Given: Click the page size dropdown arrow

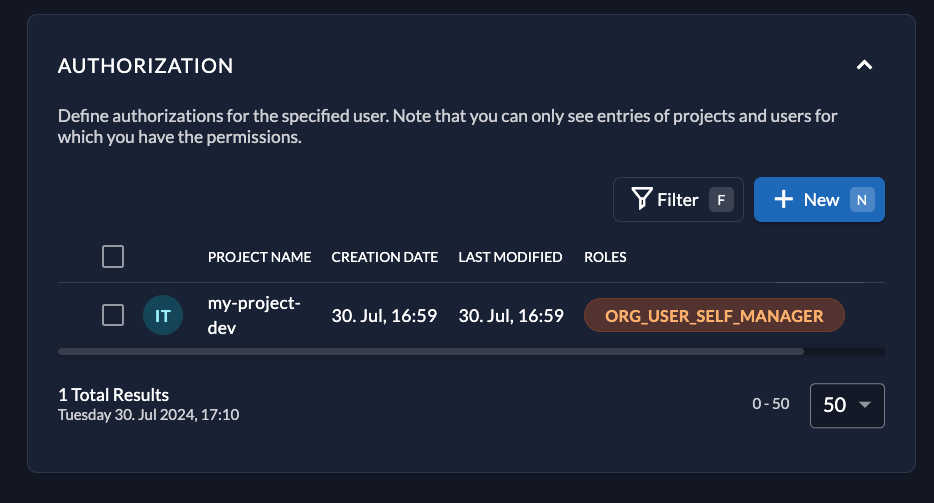Looking at the screenshot, I should 865,405.
